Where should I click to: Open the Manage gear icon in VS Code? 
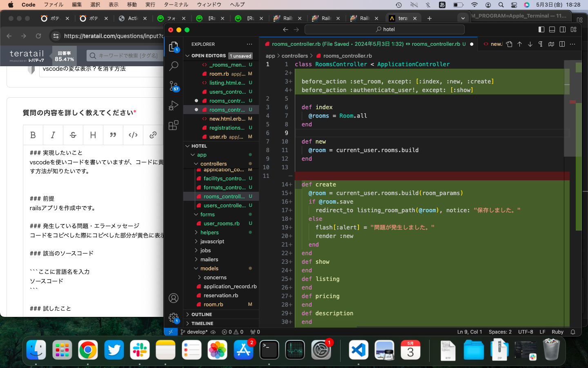click(x=174, y=318)
